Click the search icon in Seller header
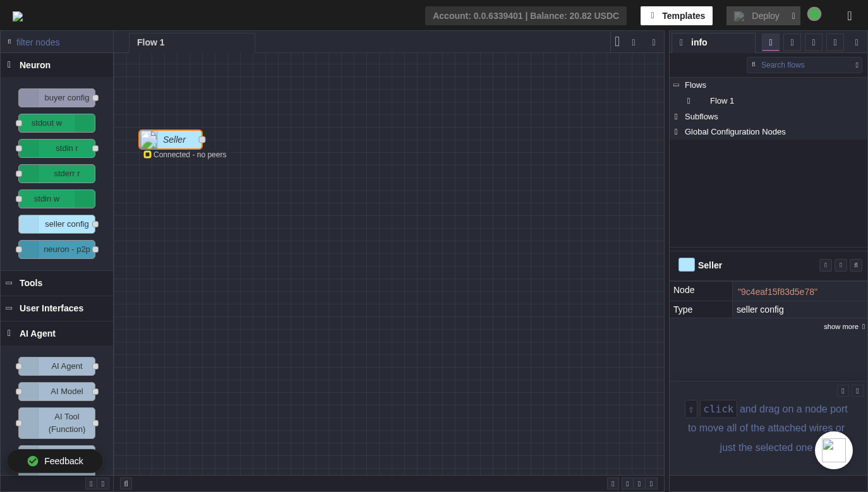This screenshot has width=868, height=492. tap(856, 265)
